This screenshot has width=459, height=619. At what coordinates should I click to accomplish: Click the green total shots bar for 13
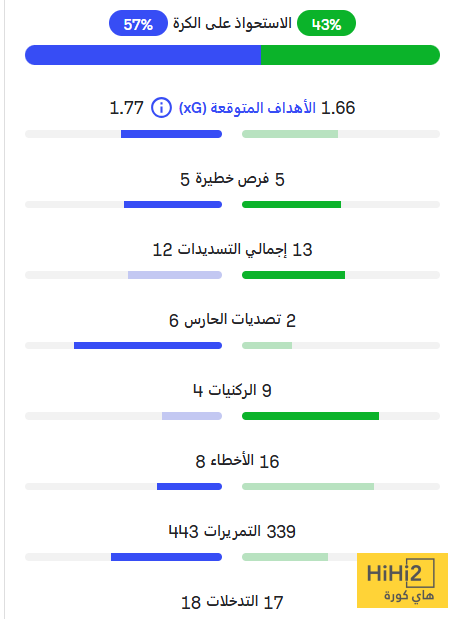(293, 275)
